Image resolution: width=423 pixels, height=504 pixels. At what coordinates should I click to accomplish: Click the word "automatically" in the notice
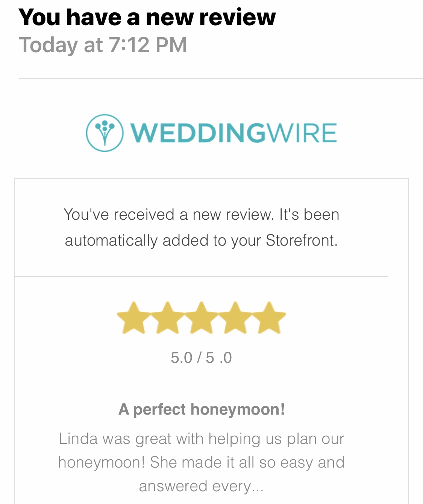(111, 240)
